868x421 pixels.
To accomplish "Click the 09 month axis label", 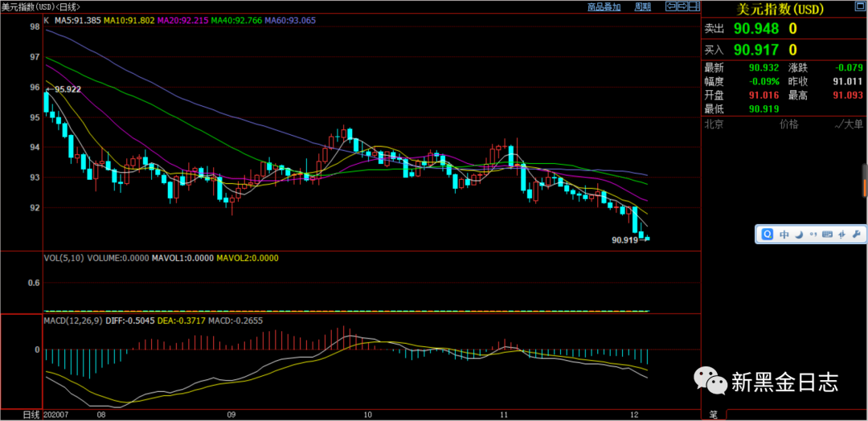I will pyautogui.click(x=231, y=415).
